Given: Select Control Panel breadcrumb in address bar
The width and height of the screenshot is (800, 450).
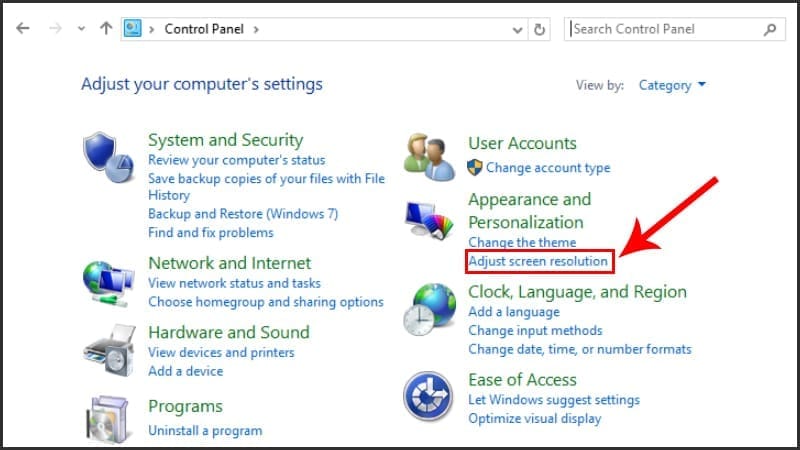Looking at the screenshot, I should [204, 29].
